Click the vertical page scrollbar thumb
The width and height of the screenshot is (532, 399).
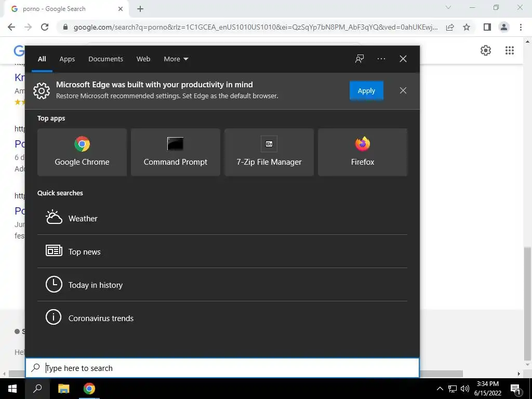pyautogui.click(x=527, y=303)
